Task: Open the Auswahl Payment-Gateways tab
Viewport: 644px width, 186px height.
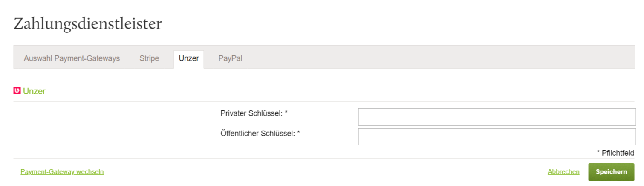Action: point(72,58)
